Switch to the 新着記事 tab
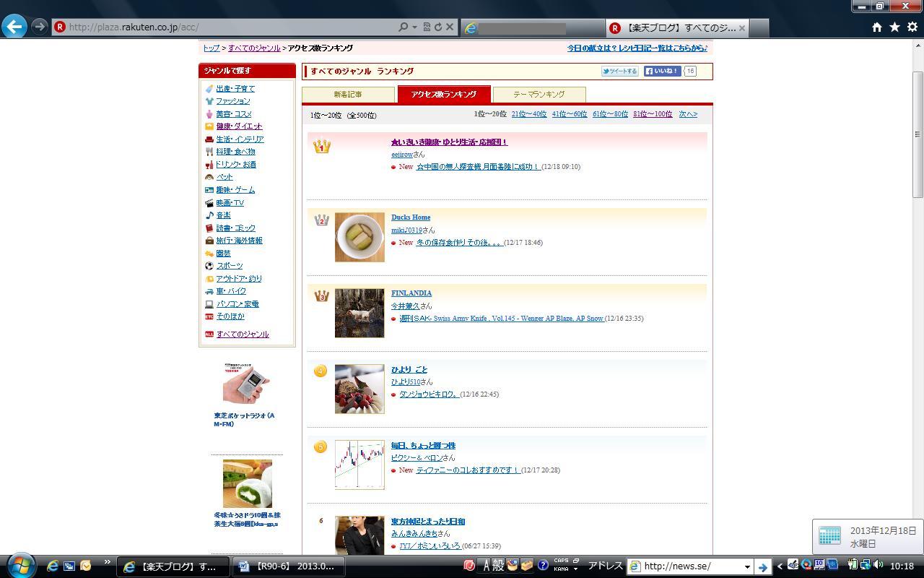924x578 pixels. 348,95
